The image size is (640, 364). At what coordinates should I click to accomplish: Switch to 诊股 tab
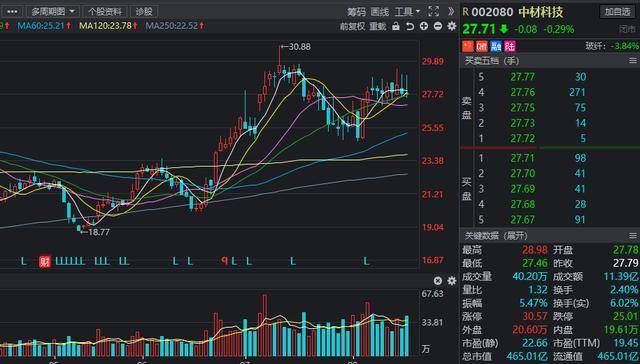(144, 12)
